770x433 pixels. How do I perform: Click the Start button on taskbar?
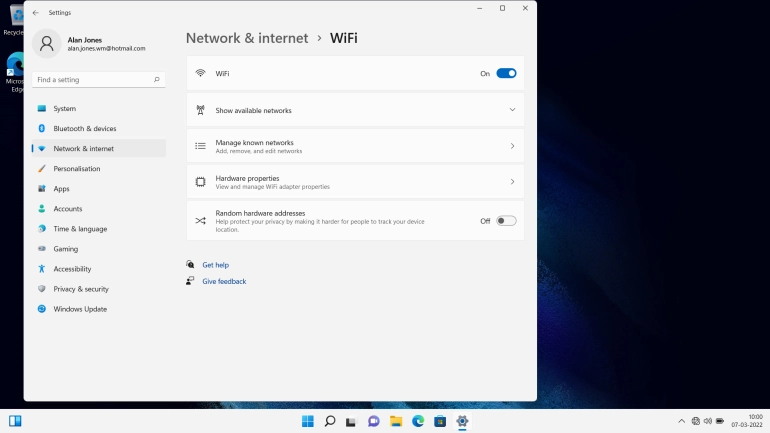pyautogui.click(x=308, y=421)
